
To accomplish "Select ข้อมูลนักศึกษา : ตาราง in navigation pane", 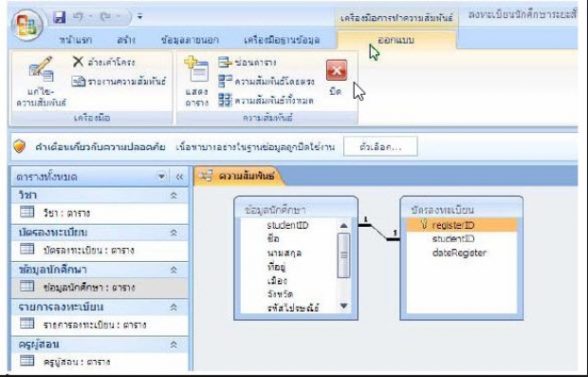I will [x=100, y=288].
